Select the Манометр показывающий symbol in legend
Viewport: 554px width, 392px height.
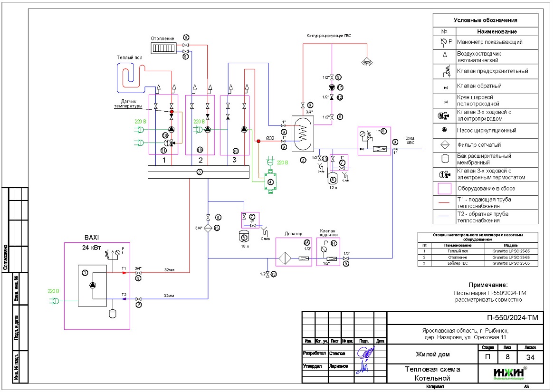(444, 42)
